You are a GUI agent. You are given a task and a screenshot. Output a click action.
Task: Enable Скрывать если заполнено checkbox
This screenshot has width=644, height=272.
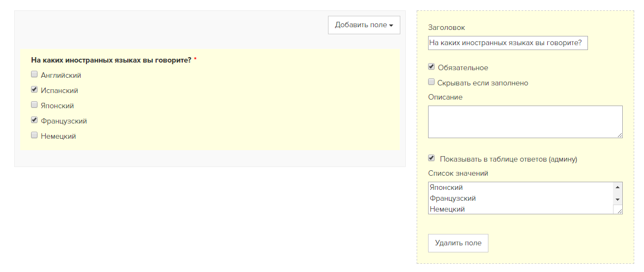[x=431, y=82]
